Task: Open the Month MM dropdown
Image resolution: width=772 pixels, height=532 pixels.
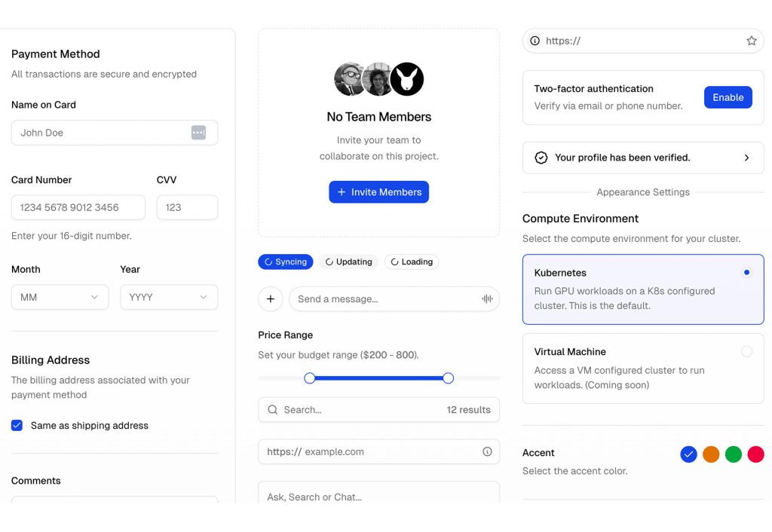Action: 60,298
